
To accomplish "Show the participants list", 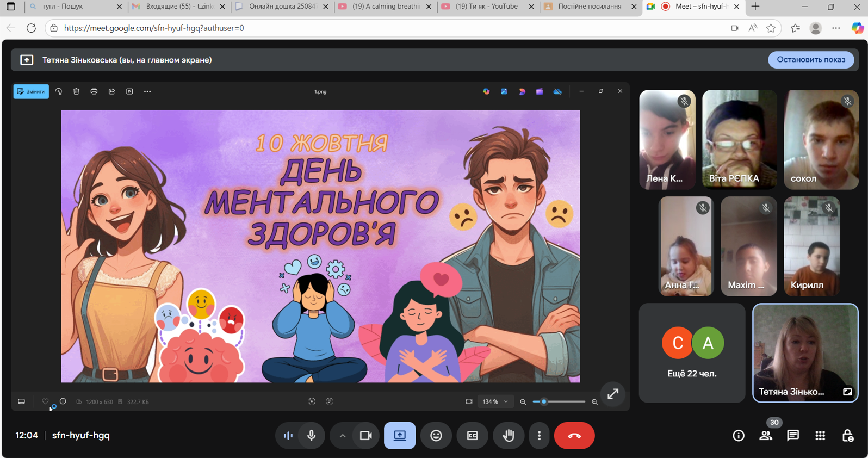I will (766, 436).
